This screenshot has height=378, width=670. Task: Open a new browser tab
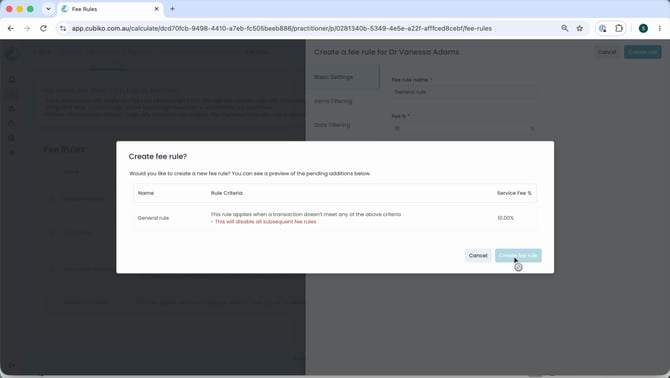point(172,9)
